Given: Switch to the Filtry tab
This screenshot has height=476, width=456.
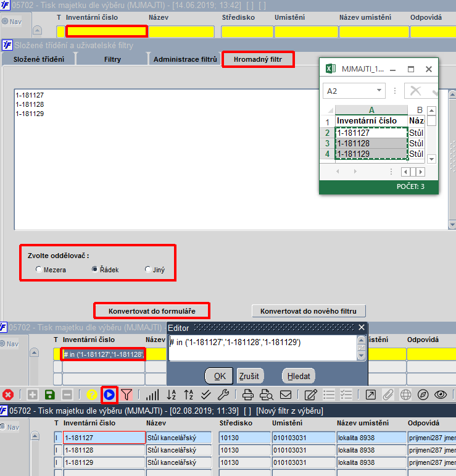Looking at the screenshot, I should (112, 59).
